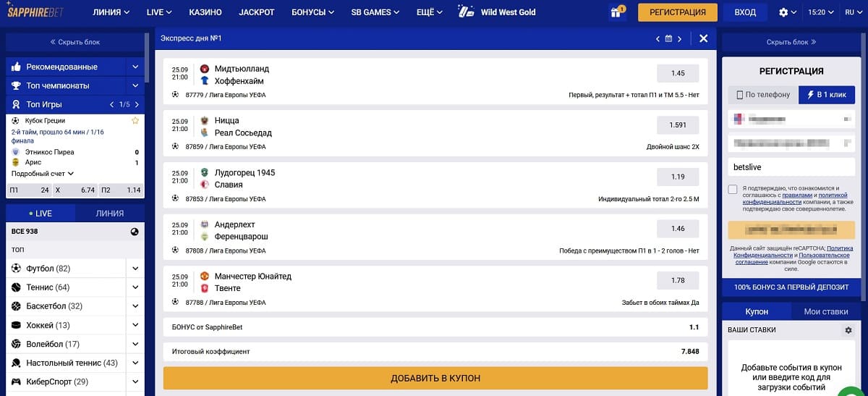Click the trophy Топ чемпионаты icon
Screen dimensions: 868x396
point(15,85)
